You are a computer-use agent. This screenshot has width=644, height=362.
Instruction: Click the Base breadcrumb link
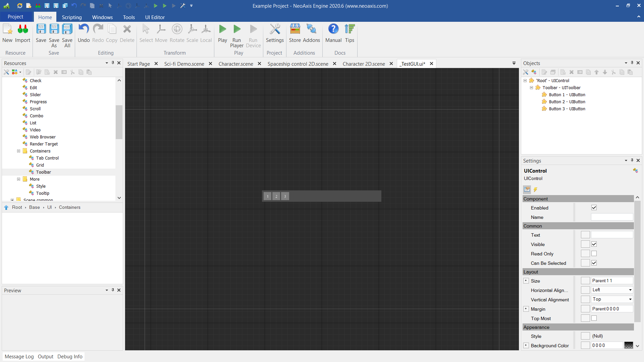click(x=34, y=207)
